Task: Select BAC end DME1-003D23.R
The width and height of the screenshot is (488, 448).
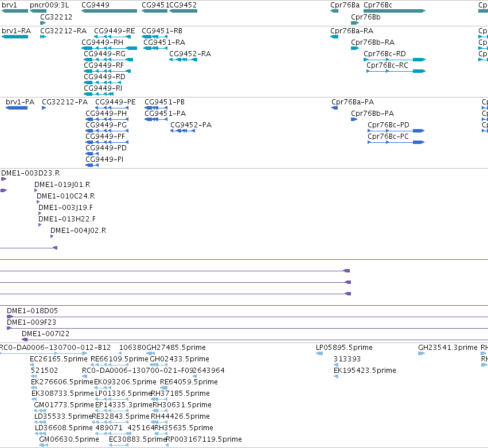Action: [x=30, y=173]
